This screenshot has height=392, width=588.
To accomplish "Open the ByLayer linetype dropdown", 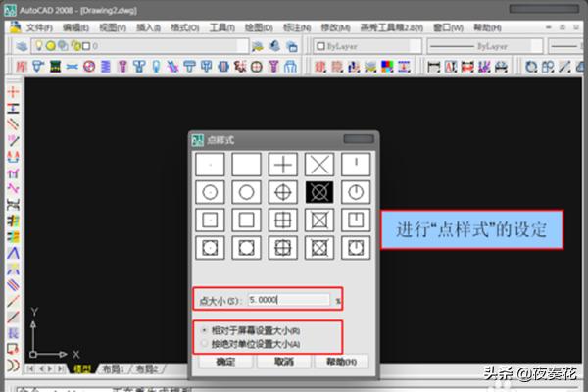I will [537, 46].
